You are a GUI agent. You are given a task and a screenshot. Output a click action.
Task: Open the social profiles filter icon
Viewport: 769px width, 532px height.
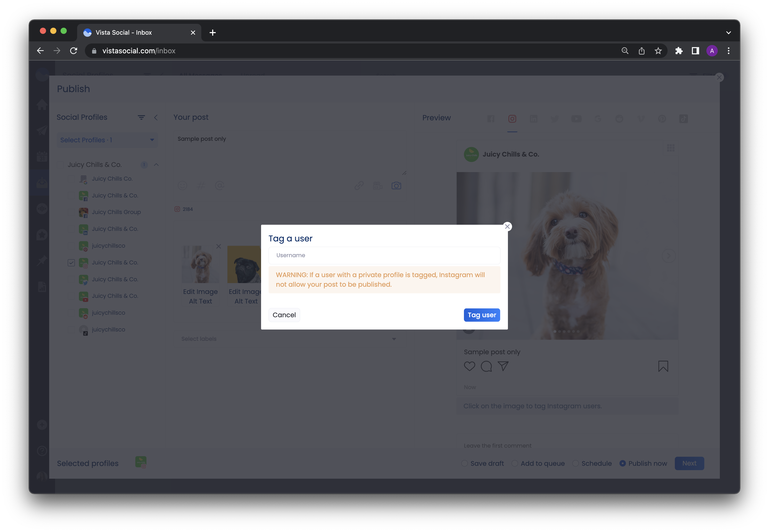point(141,118)
